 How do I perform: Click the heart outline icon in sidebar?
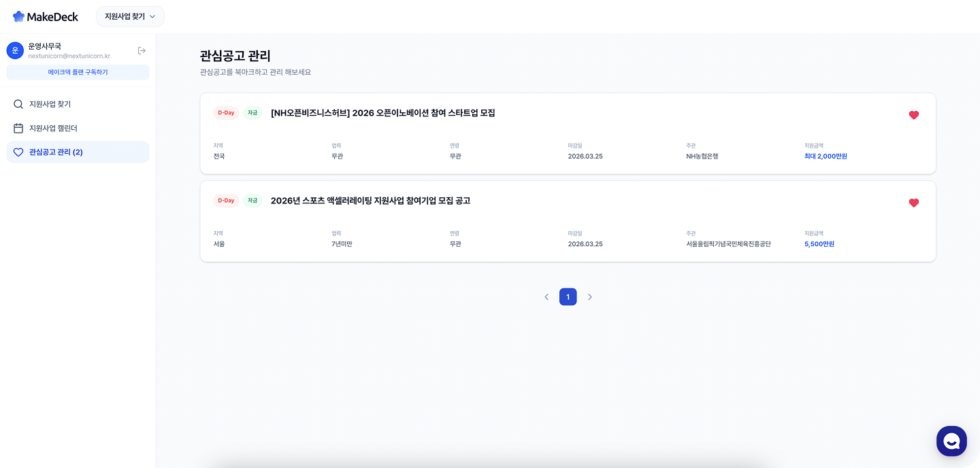click(x=18, y=152)
